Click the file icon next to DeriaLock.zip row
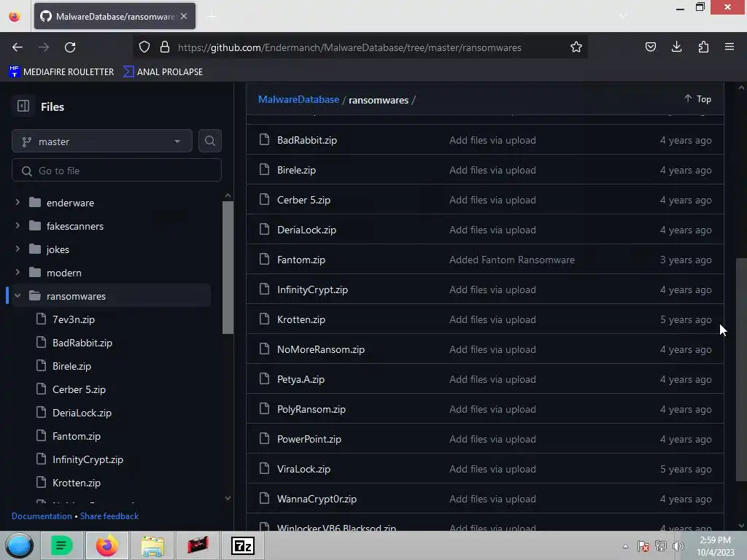747x560 pixels. (x=264, y=229)
